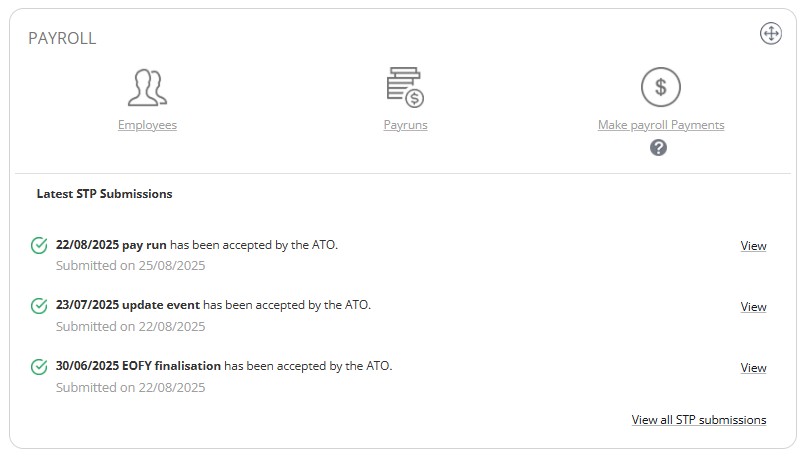View the 22/08/2025 pay run submission
Image resolution: width=801 pixels, height=455 pixels.
(x=753, y=246)
